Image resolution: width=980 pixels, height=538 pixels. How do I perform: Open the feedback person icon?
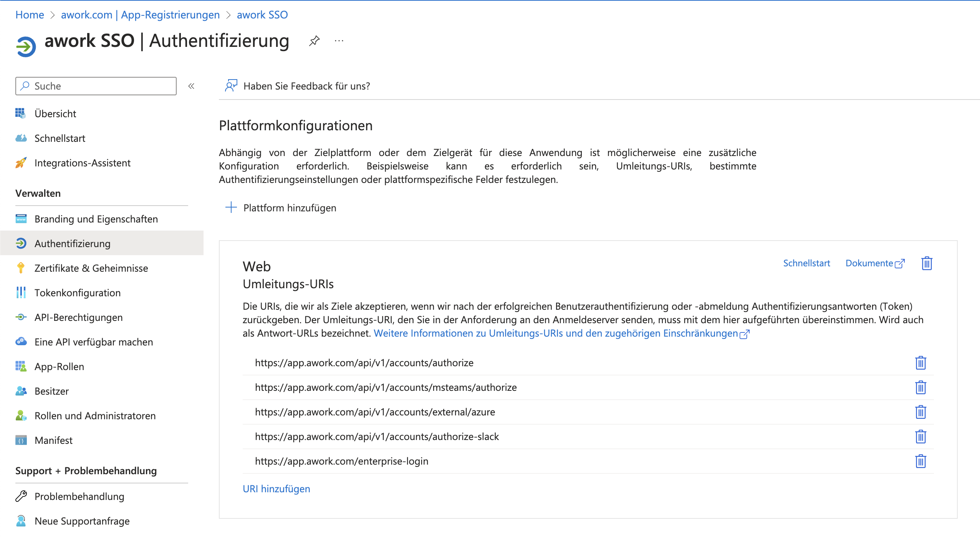pos(231,86)
